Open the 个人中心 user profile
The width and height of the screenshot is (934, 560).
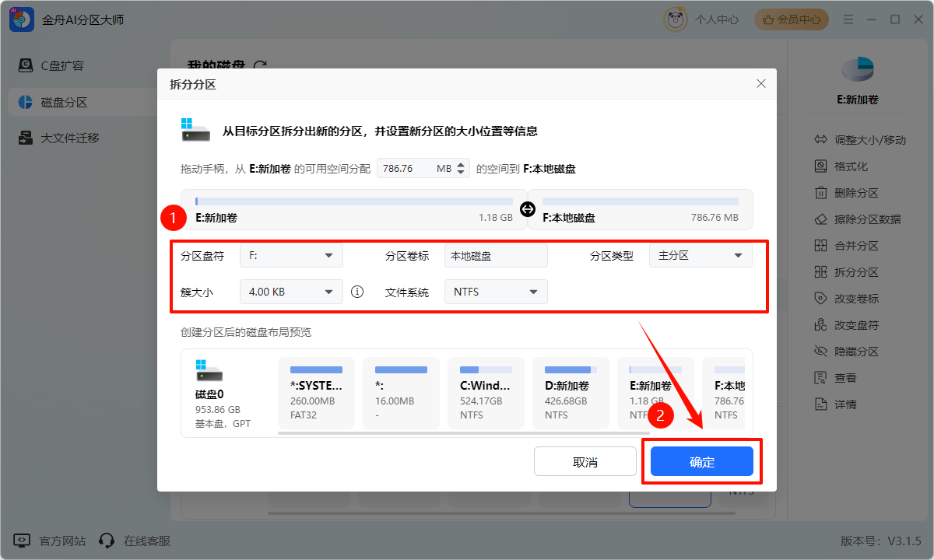coord(701,19)
